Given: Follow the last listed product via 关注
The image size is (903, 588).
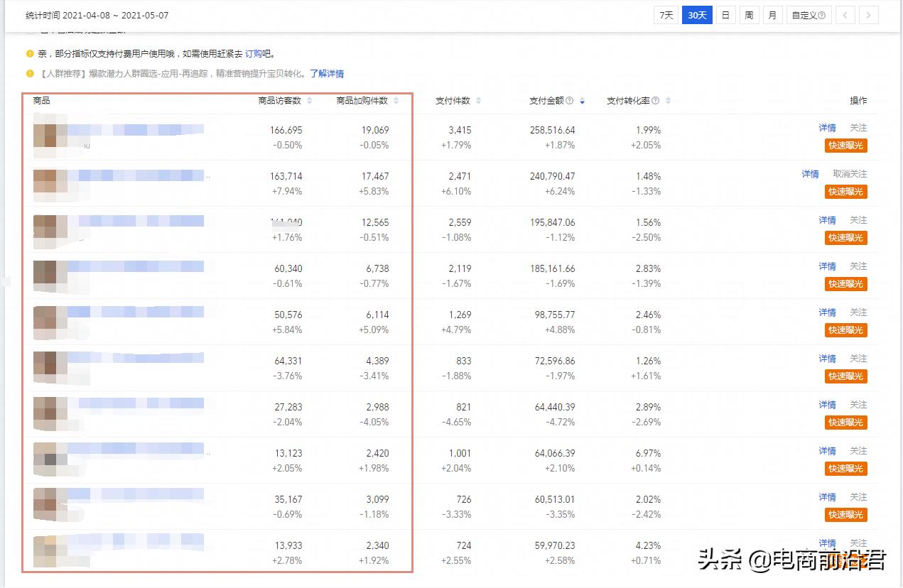Looking at the screenshot, I should pos(858,543).
